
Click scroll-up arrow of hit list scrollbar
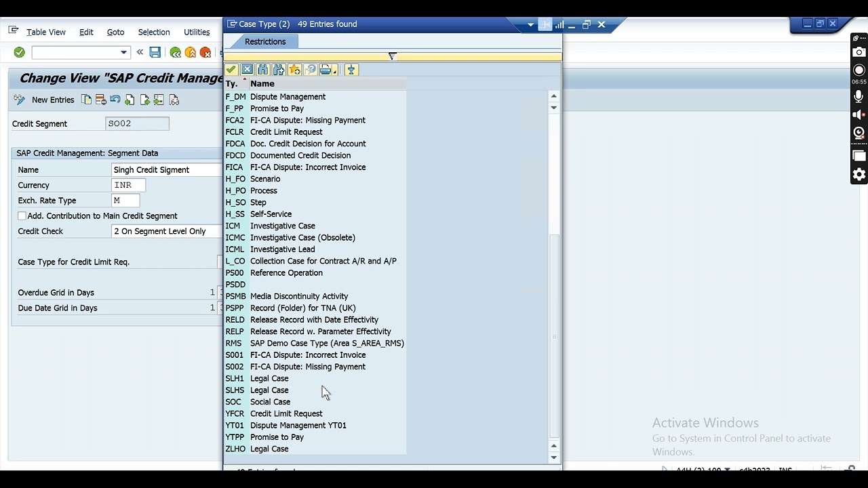click(x=554, y=96)
